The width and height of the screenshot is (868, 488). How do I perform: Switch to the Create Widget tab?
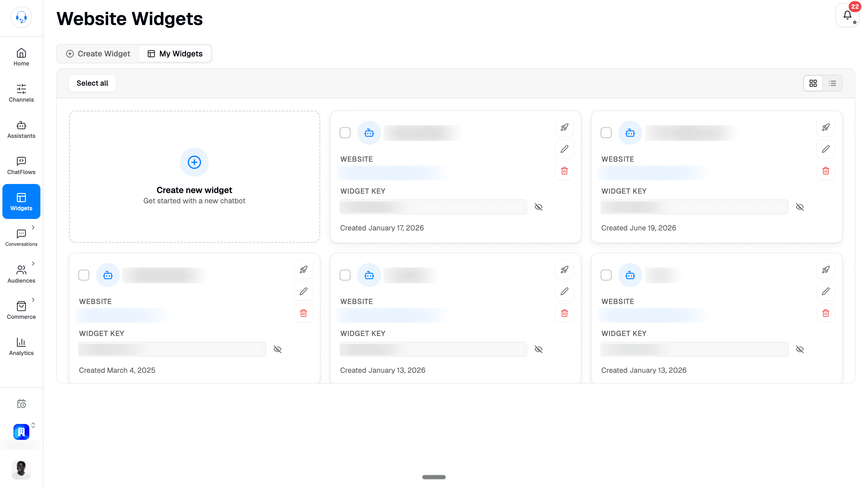(98, 54)
